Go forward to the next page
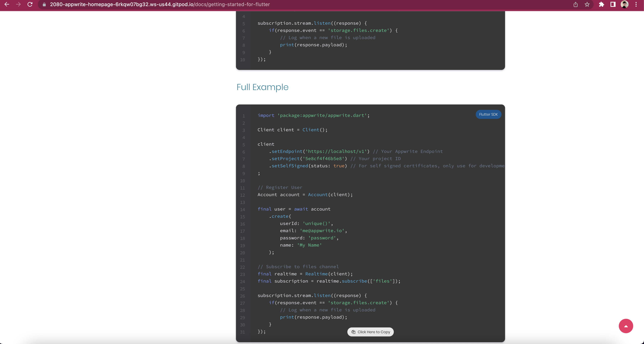 pyautogui.click(x=18, y=4)
